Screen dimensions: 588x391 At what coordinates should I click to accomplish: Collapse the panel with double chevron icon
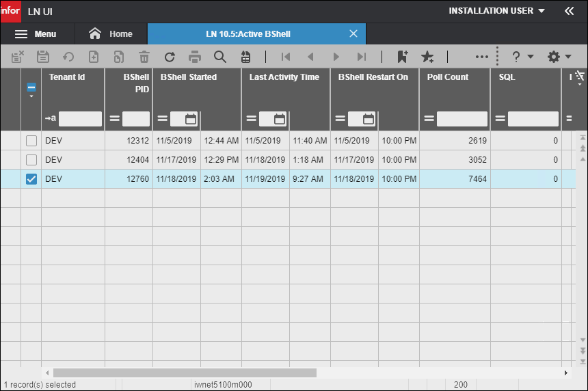570,11
